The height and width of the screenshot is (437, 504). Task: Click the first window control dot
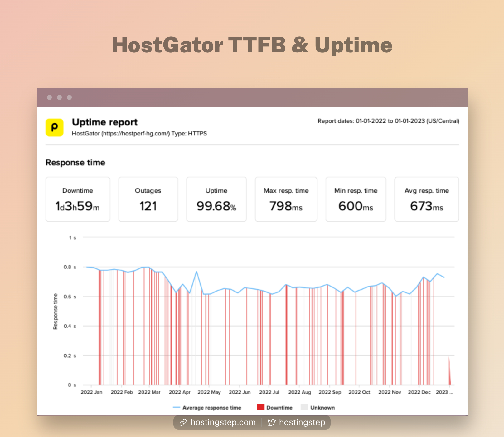click(49, 97)
